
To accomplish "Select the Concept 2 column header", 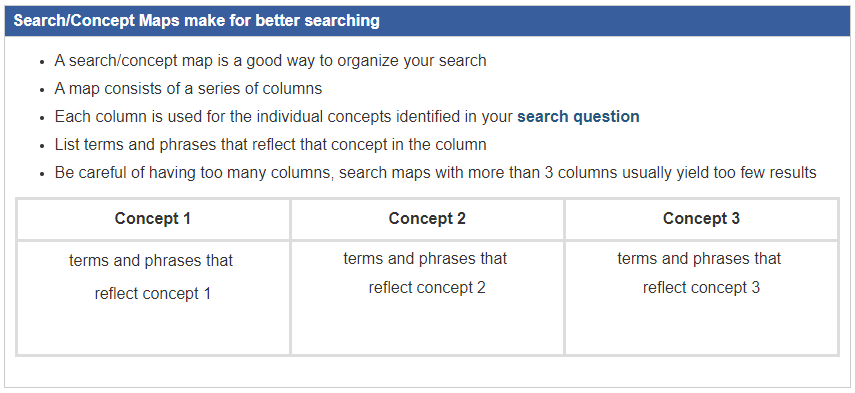I will 428,219.
